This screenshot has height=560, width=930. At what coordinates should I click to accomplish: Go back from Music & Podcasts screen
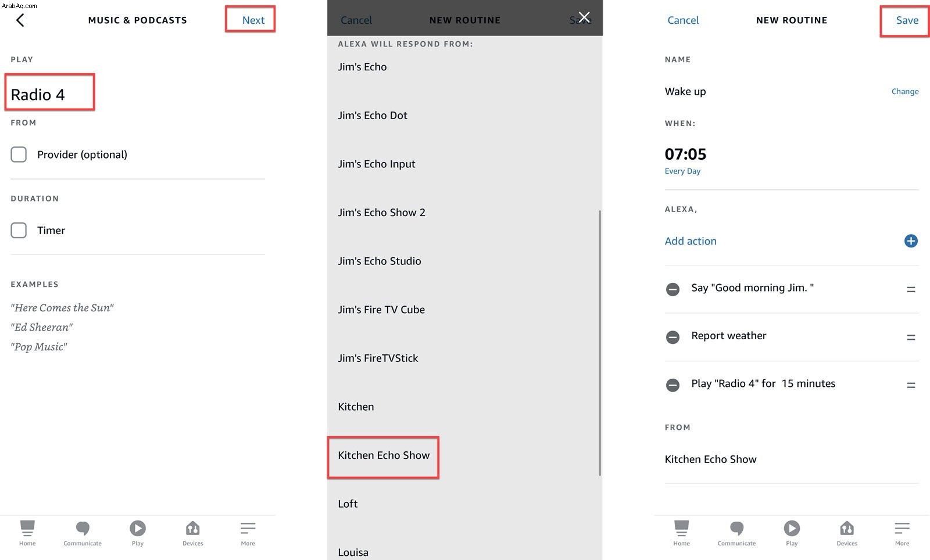click(x=20, y=20)
